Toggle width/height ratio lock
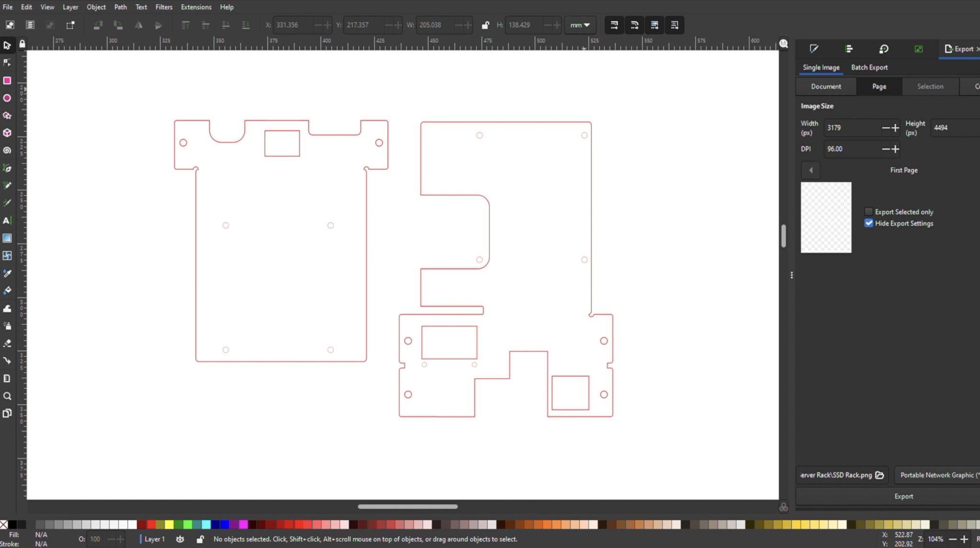 (485, 25)
